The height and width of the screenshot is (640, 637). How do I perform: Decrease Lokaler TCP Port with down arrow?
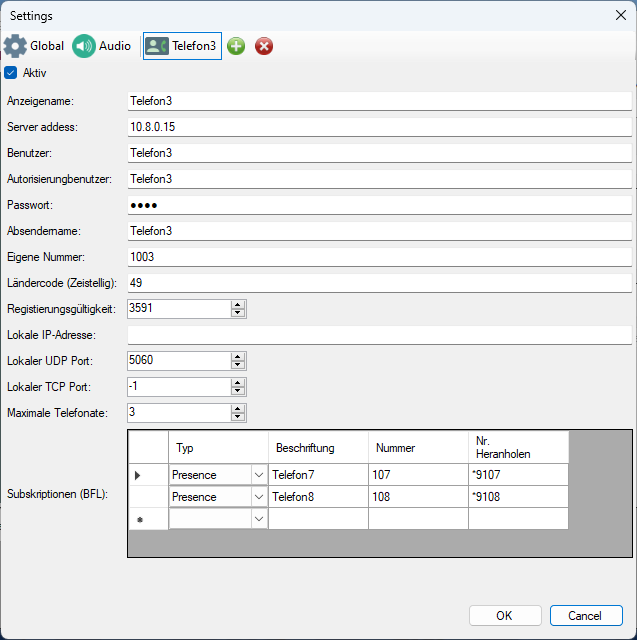point(237,391)
